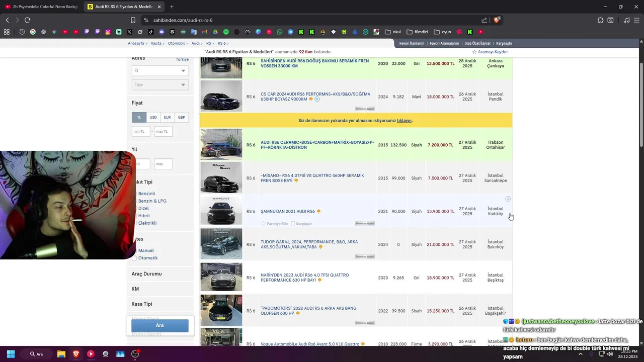Open the Discord bookmark icon
Image resolution: width=644 pixels, height=362 pixels.
[162, 32]
